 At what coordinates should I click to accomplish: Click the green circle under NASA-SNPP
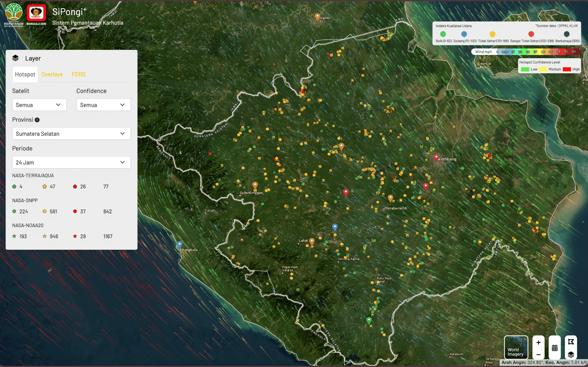coord(15,211)
